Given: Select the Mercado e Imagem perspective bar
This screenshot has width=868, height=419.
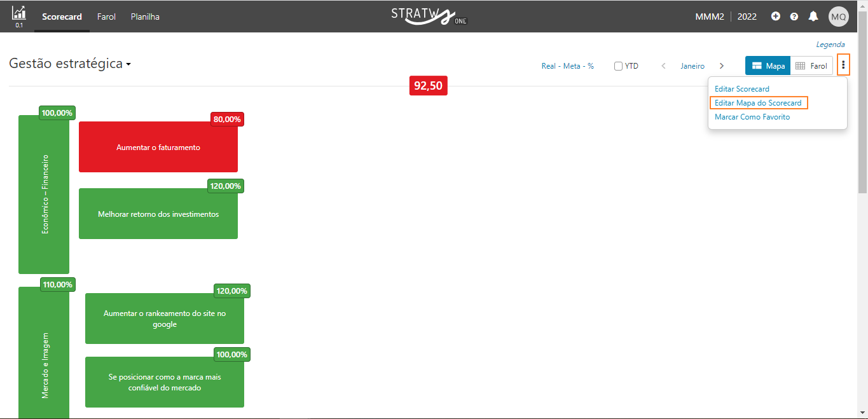Looking at the screenshot, I should coord(44,353).
